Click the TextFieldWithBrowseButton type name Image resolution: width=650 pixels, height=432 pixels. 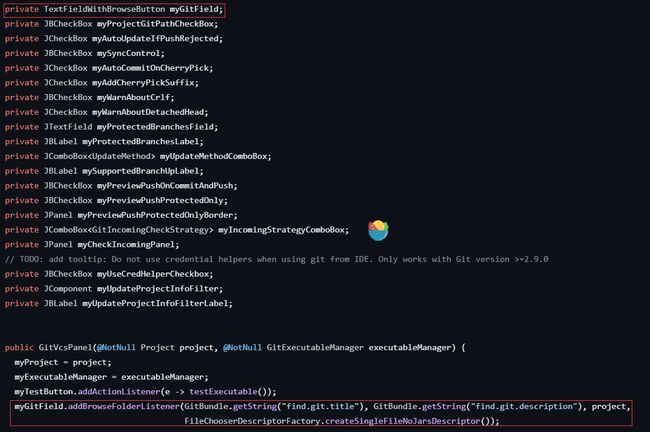click(104, 9)
